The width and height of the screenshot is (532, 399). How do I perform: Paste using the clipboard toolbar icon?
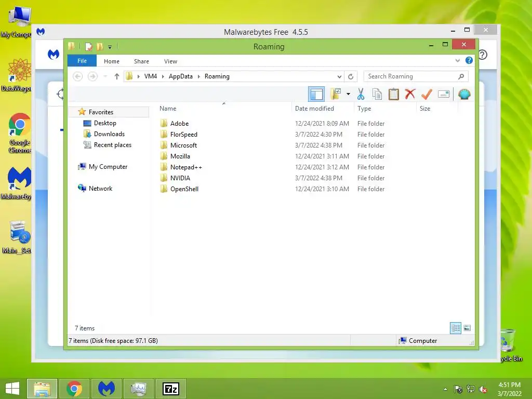pos(394,94)
